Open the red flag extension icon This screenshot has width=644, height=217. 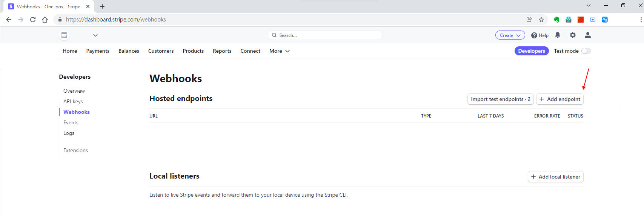[x=581, y=20]
